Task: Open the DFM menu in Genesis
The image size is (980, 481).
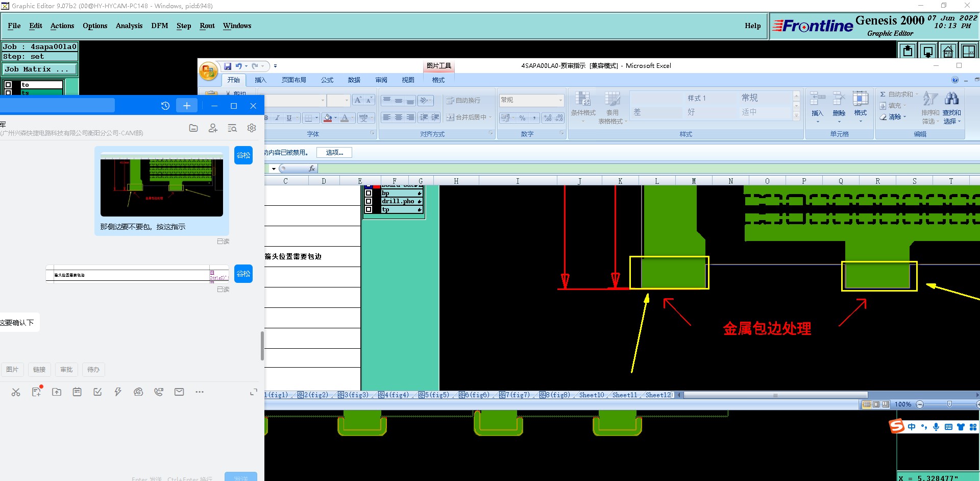Action: [159, 26]
